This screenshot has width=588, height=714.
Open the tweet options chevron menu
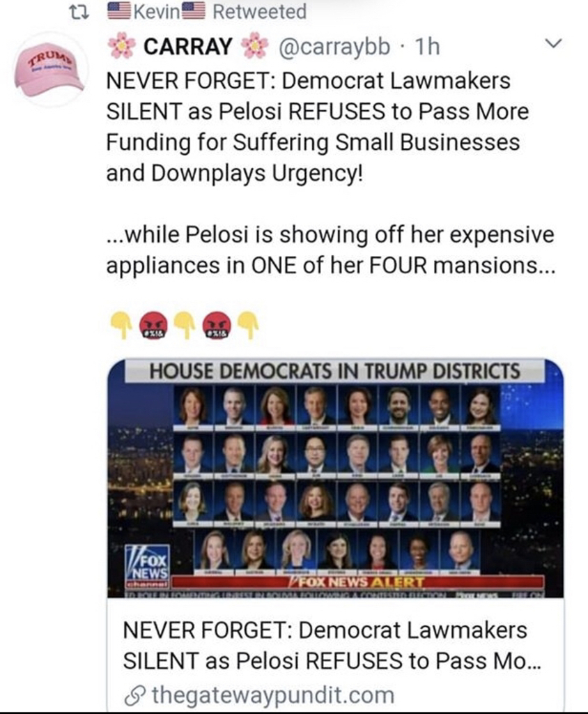(x=554, y=44)
